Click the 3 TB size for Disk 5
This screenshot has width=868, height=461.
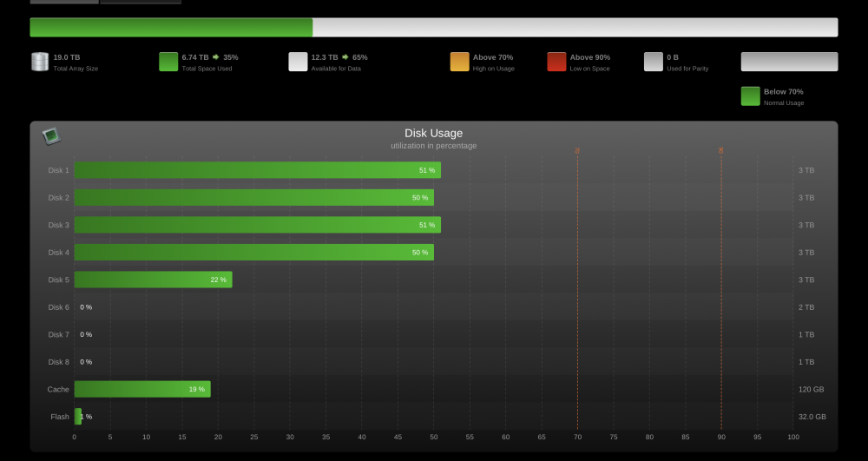coord(806,280)
